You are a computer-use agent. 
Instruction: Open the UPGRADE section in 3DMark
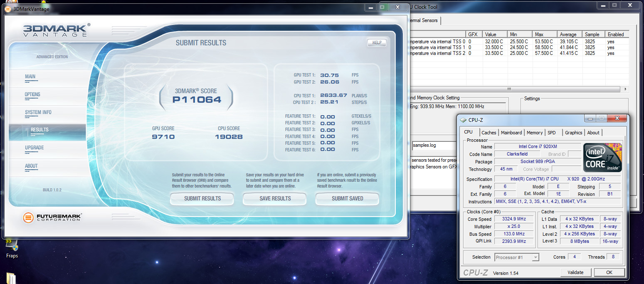pyautogui.click(x=34, y=148)
